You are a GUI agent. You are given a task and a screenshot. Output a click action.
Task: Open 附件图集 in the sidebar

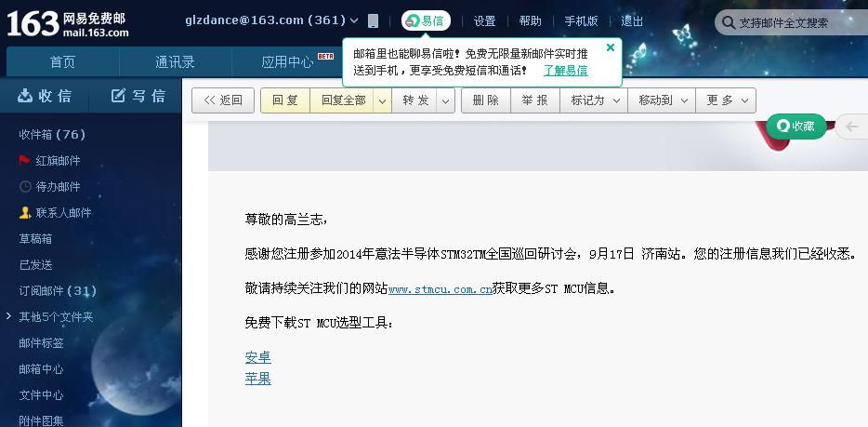[41, 420]
